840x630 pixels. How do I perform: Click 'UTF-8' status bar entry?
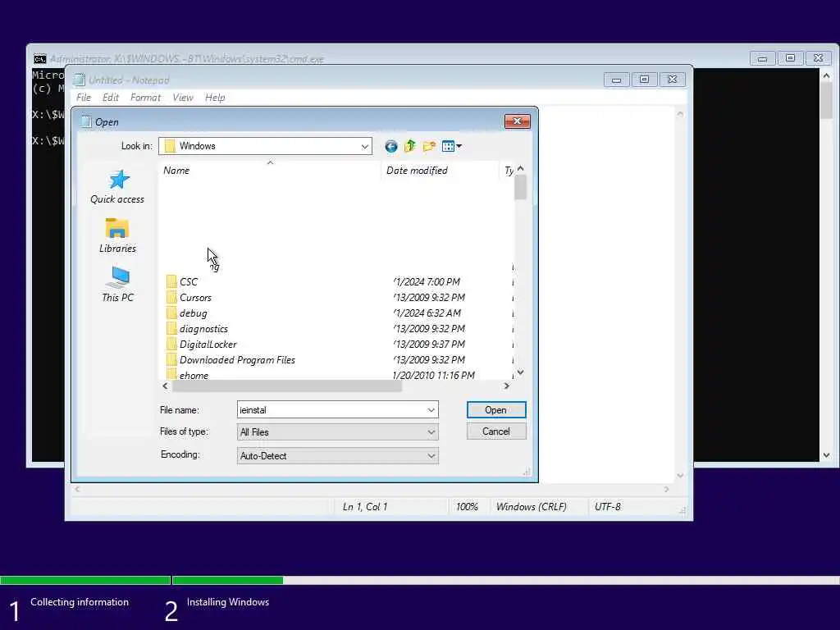pyautogui.click(x=608, y=507)
